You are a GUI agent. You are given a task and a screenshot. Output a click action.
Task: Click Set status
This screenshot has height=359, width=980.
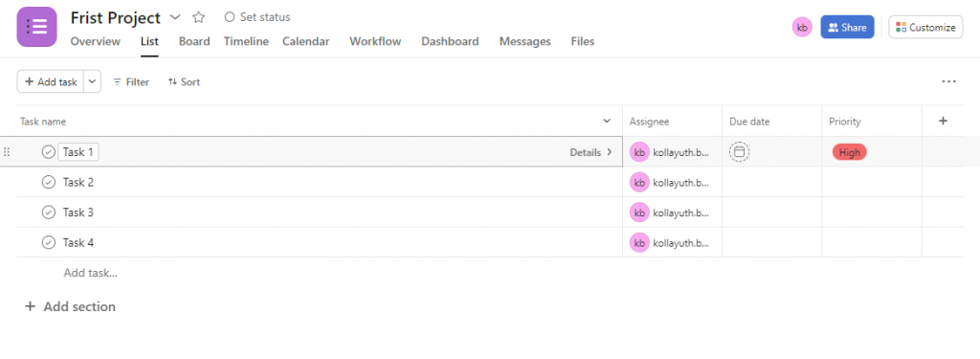coord(256,17)
